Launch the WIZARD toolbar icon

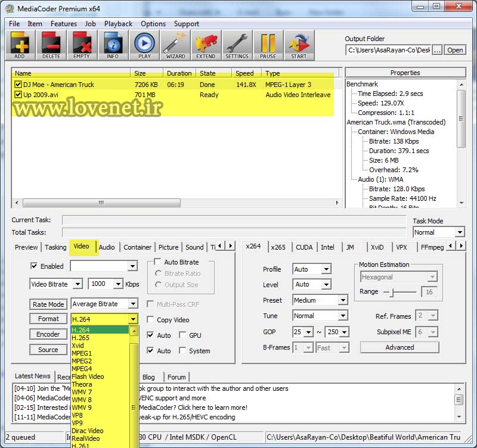pos(175,45)
